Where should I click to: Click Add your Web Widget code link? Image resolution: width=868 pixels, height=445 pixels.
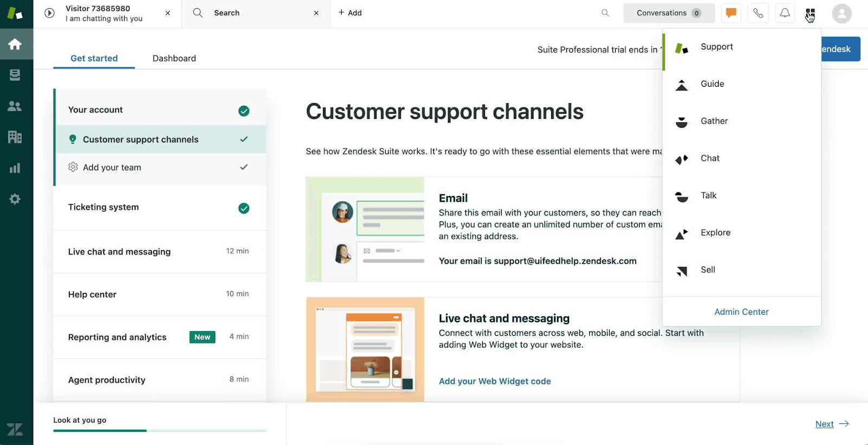click(495, 381)
